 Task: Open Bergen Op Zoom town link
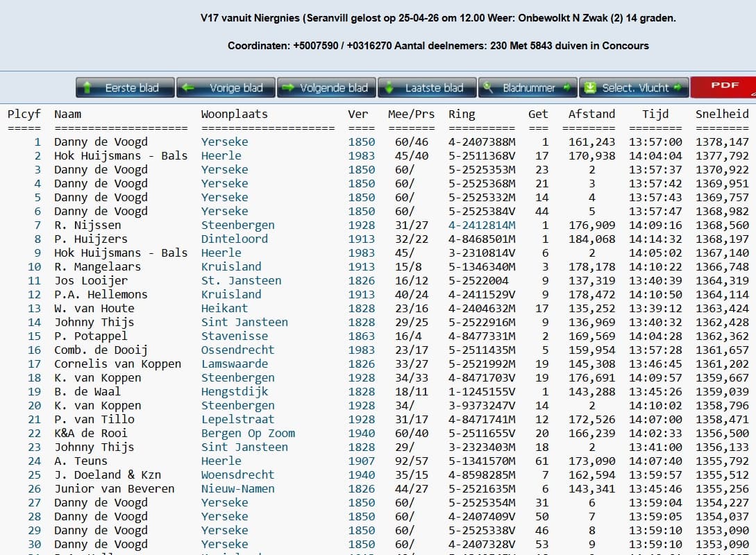point(248,433)
